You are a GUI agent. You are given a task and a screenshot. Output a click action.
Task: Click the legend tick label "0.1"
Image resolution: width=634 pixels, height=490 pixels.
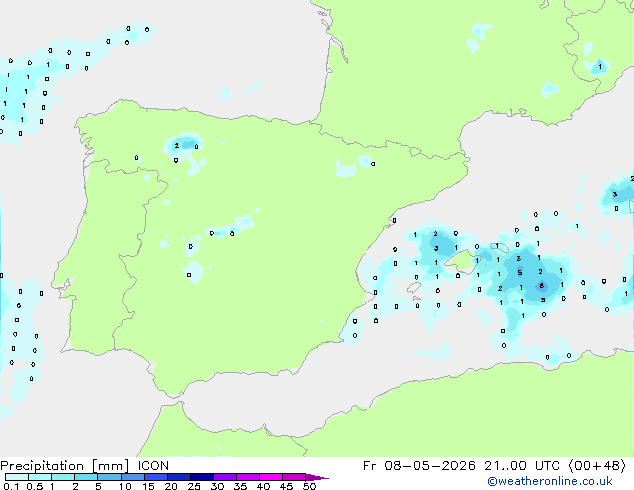[11, 486]
